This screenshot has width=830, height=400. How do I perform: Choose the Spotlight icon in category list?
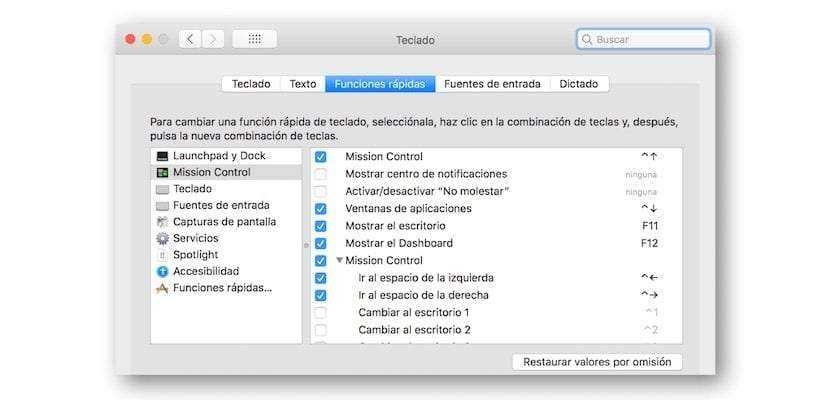162,255
